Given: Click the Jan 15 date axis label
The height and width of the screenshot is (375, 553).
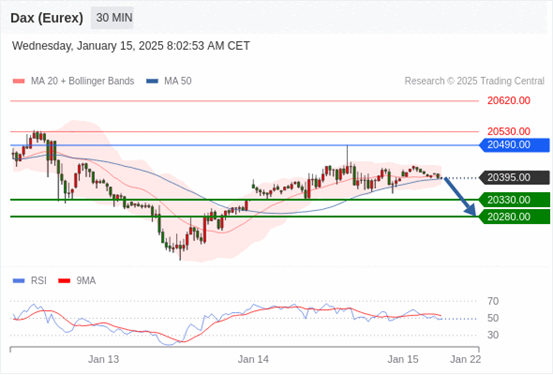Looking at the screenshot, I should click(403, 359).
